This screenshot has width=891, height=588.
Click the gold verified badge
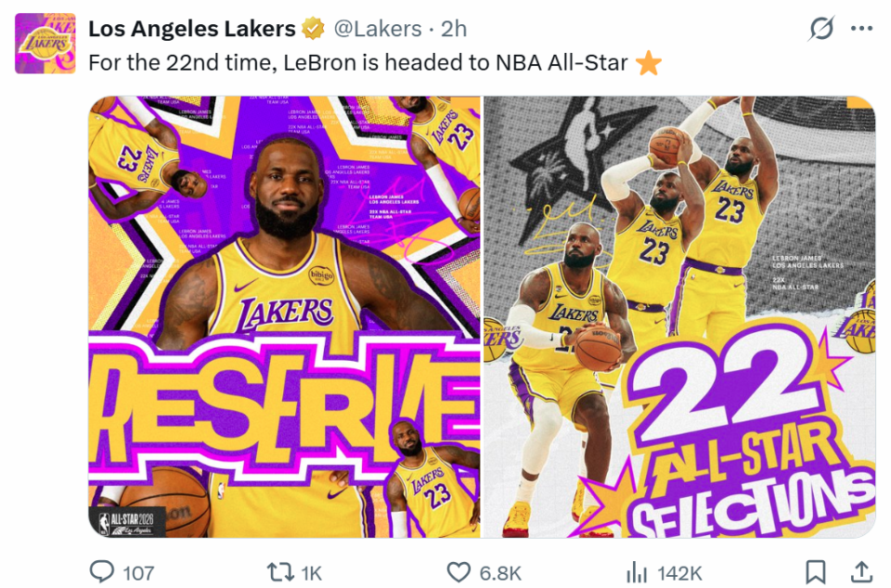tap(314, 30)
